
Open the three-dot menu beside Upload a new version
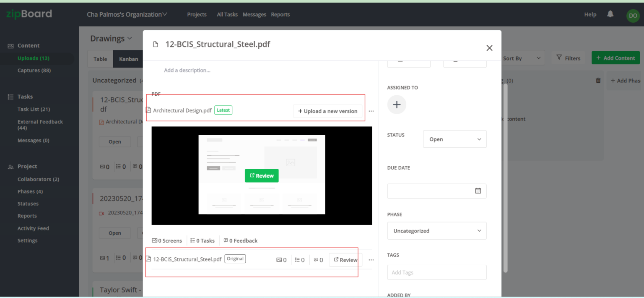(371, 111)
